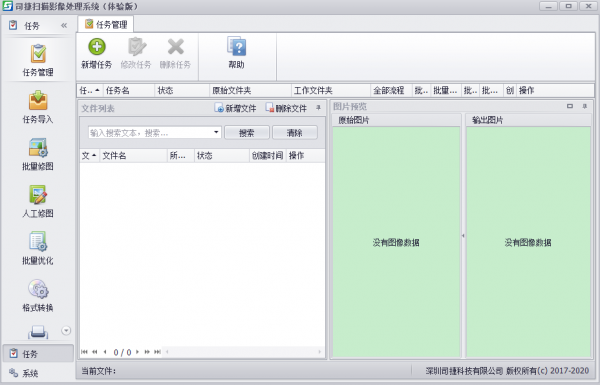This screenshot has width=600, height=385.
Task: Sort file list by 状态 column
Action: coord(222,156)
